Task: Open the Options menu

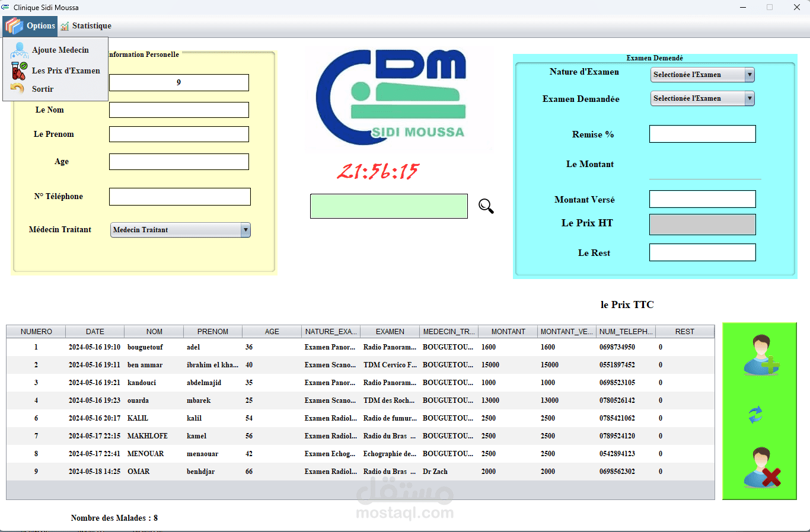Action: point(30,26)
